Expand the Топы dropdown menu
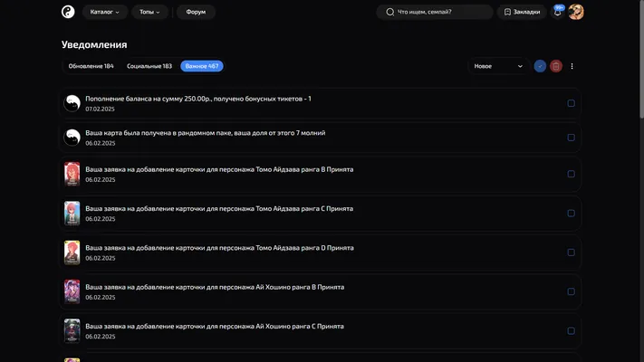Screen dimensions: 644x362 149,12
